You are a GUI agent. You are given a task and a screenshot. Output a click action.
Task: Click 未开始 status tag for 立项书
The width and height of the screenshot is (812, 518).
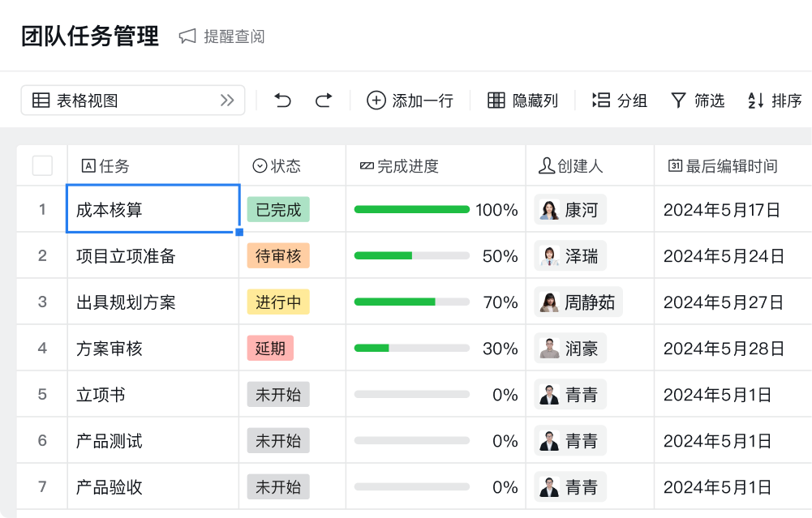point(278,394)
